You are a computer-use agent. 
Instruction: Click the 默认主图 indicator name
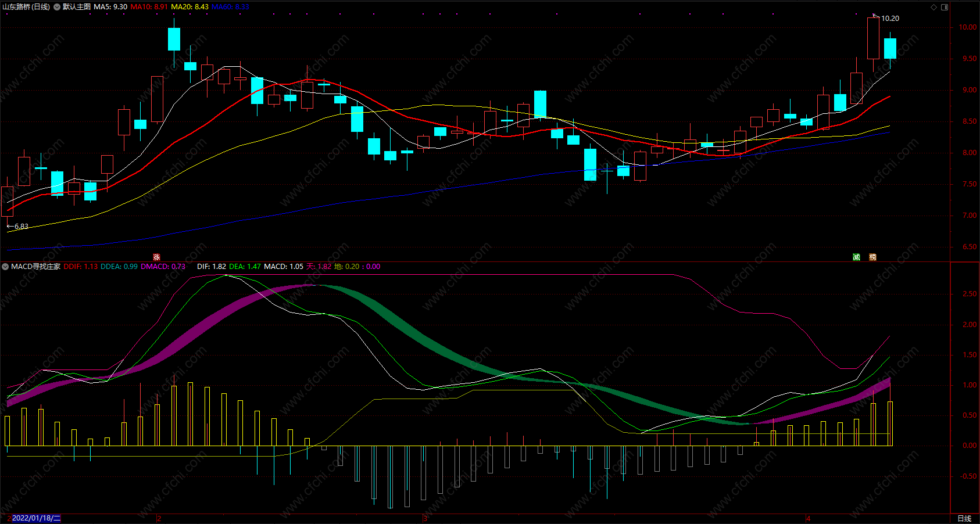point(77,7)
